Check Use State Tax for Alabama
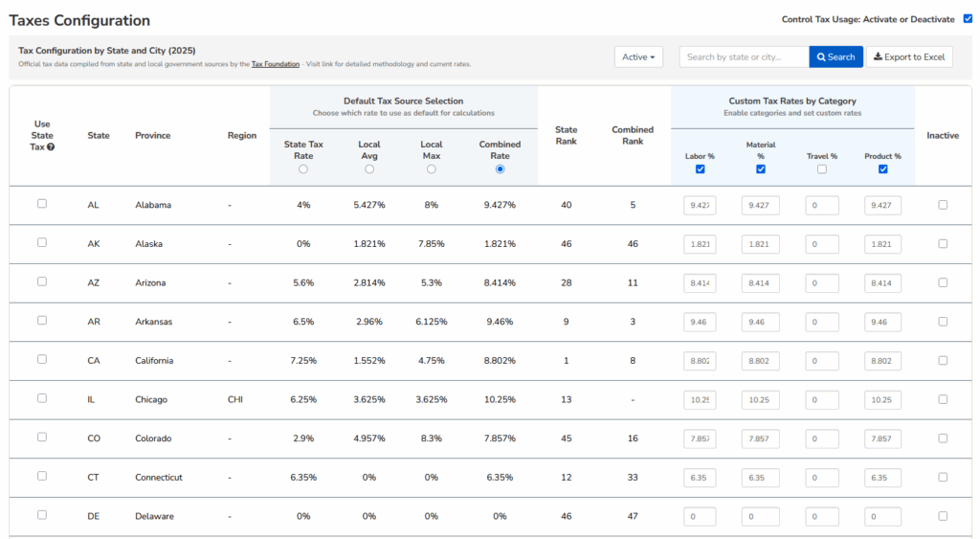 pos(42,203)
